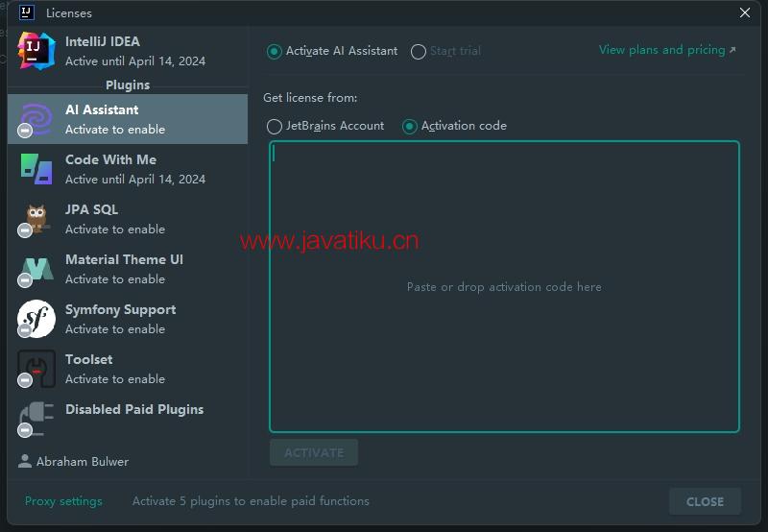Choose JetBrains Account as license source
768x532 pixels.
(274, 127)
